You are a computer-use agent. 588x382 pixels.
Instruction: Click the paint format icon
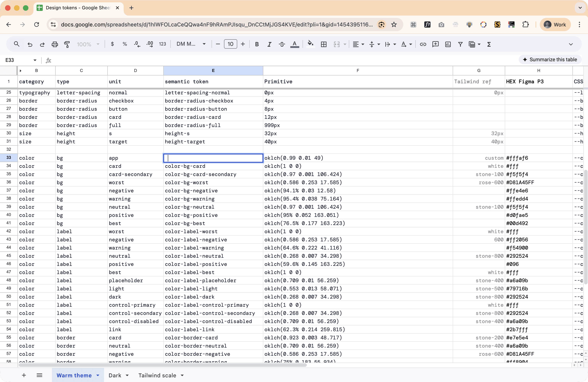click(x=67, y=44)
